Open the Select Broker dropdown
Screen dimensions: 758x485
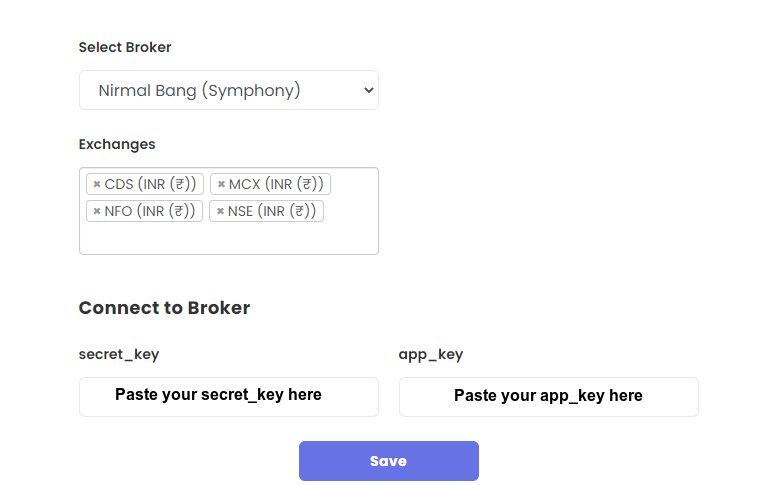pyautogui.click(x=229, y=90)
